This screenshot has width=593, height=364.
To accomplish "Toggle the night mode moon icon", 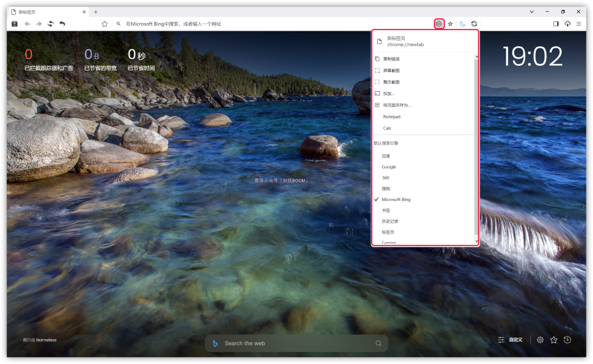I will 462,24.
